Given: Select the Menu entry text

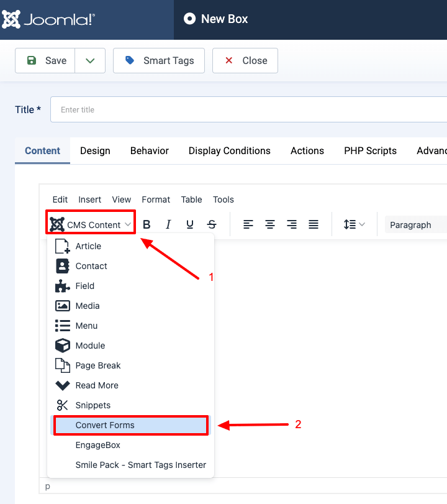Looking at the screenshot, I should (86, 326).
